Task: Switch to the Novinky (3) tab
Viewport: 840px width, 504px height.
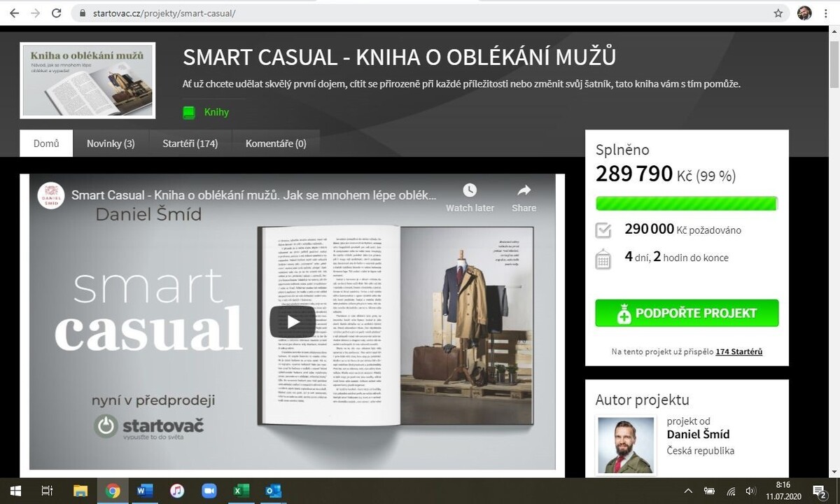Action: 111,143
